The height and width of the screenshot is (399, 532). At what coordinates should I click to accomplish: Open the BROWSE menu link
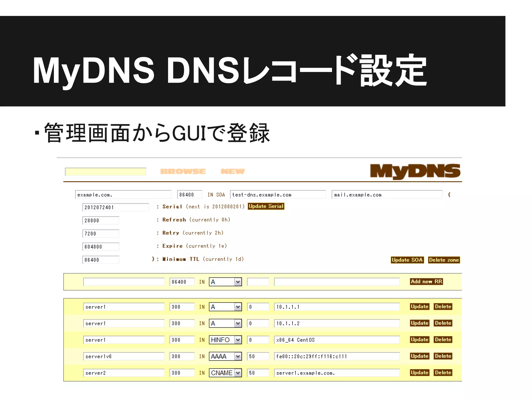[183, 171]
